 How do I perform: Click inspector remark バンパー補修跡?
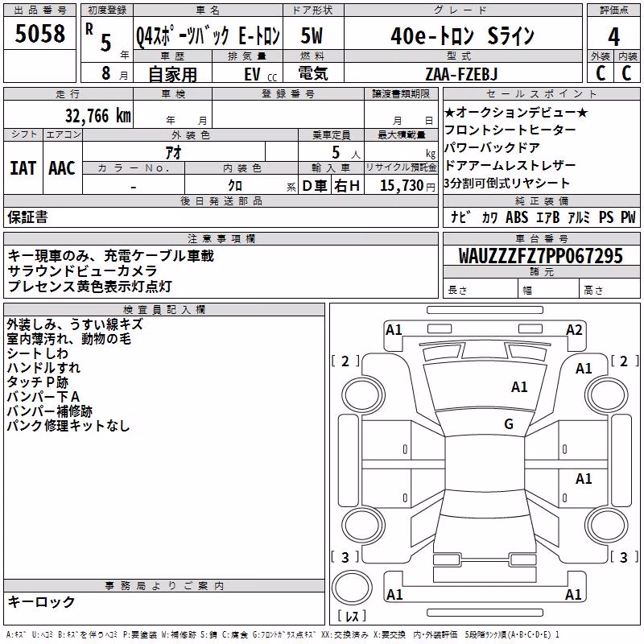point(50,411)
